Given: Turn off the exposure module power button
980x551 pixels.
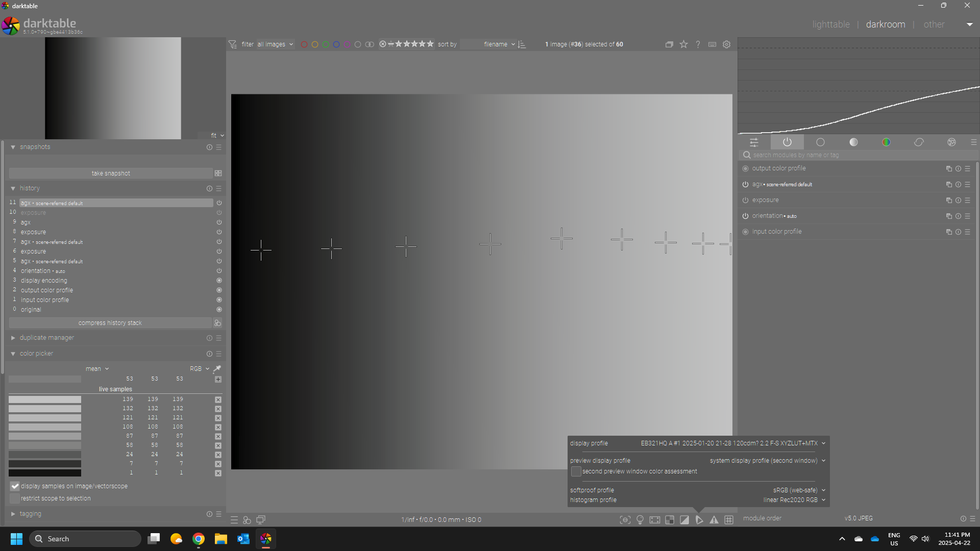Looking at the screenshot, I should pyautogui.click(x=745, y=201).
